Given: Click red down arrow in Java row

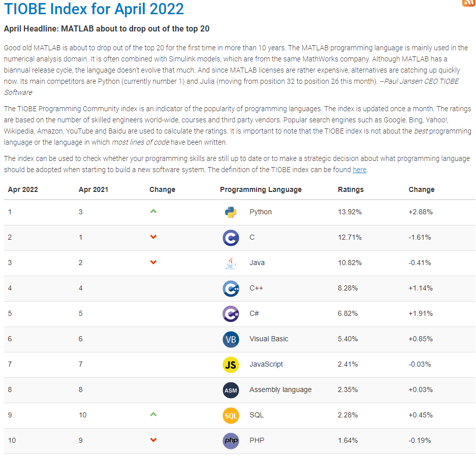Looking at the screenshot, I should pos(153,262).
